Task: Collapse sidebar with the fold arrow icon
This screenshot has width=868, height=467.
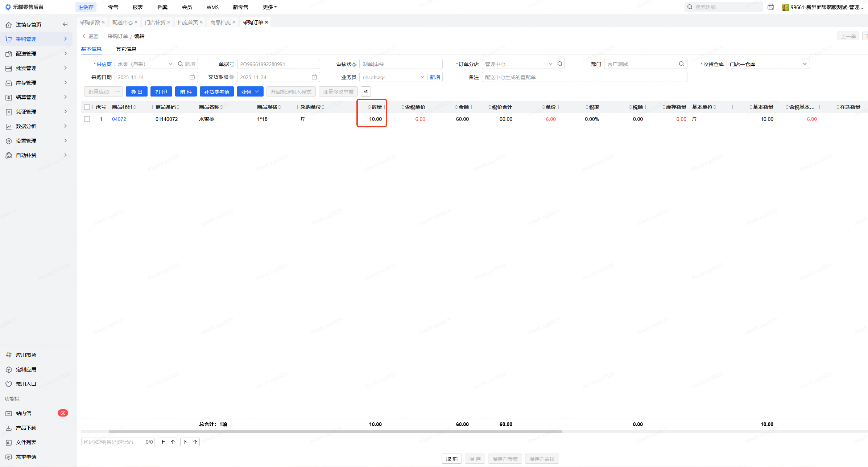Action: click(65, 24)
